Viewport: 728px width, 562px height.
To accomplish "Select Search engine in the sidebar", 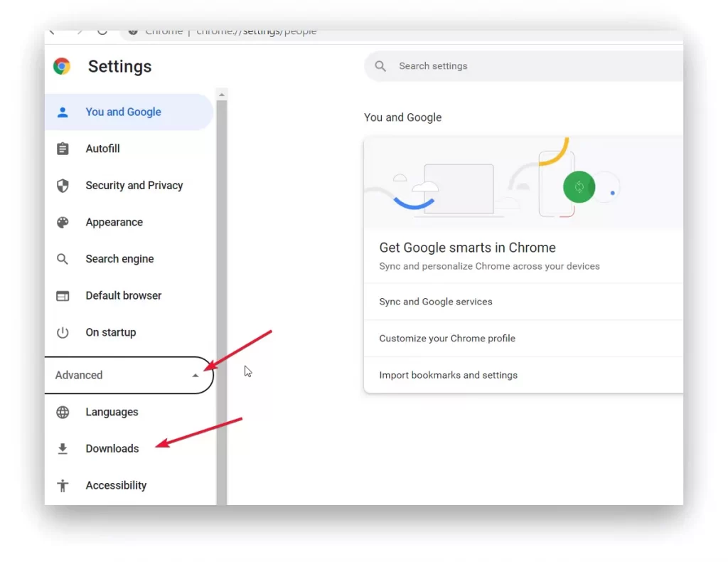I will [x=129, y=259].
